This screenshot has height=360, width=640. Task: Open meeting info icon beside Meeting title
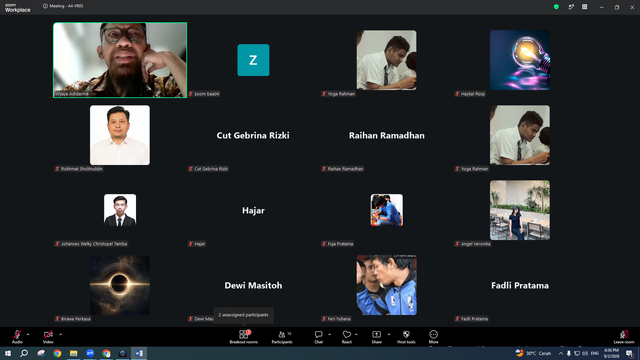(45, 6)
